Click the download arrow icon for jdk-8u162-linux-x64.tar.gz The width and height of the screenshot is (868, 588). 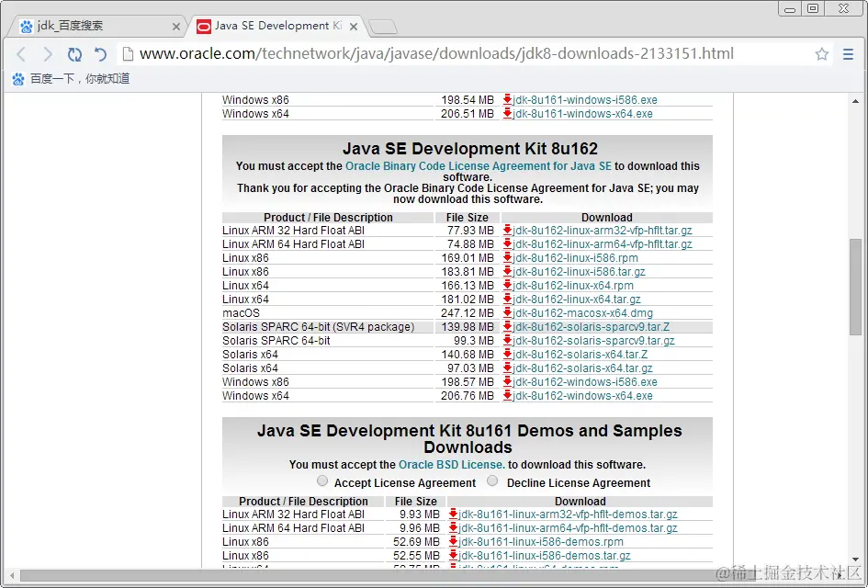507,299
